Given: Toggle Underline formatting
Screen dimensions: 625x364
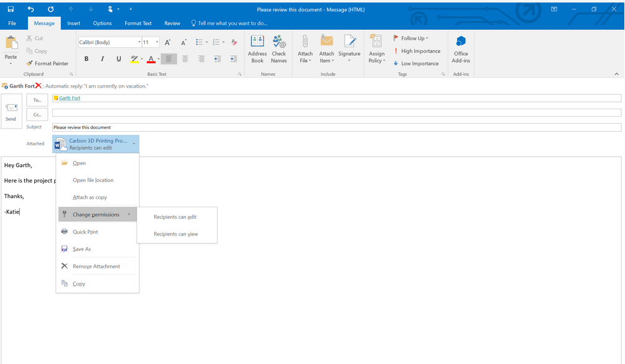Looking at the screenshot, I should click(118, 59).
